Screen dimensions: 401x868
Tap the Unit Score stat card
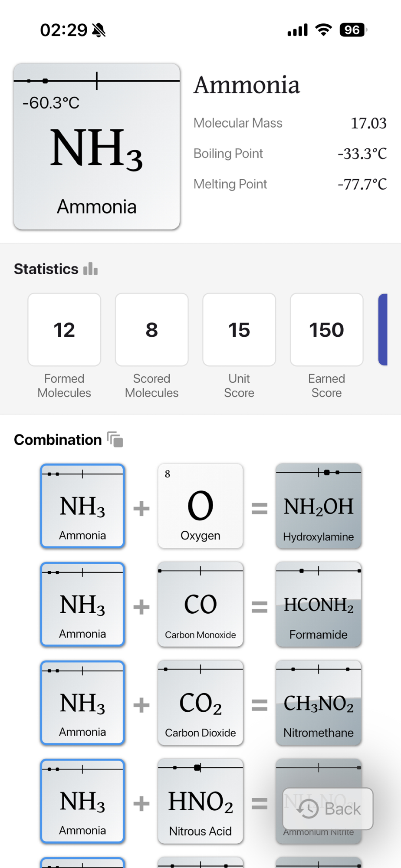[239, 330]
